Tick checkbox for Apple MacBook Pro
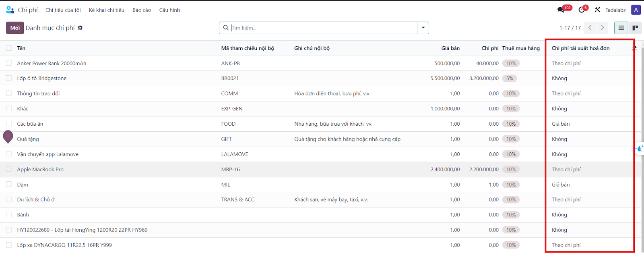Viewport: 644px width, 253px height. click(9, 169)
